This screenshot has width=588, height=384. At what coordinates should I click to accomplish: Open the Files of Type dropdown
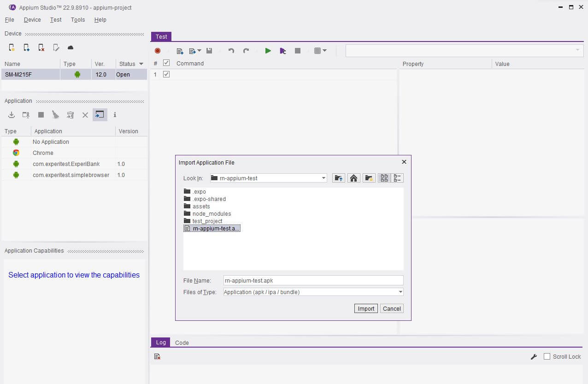point(400,292)
